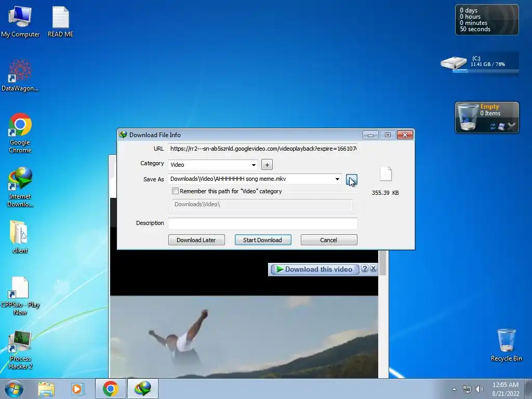
Task: Open My Computer desktop icon
Action: 20,21
